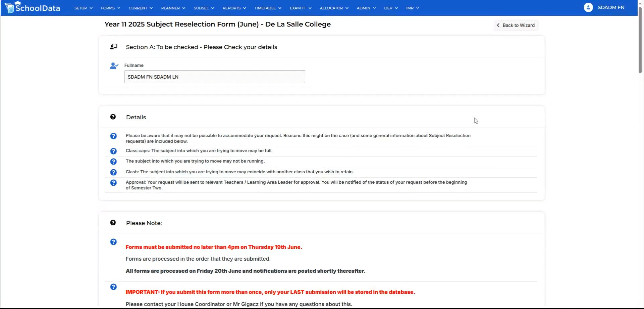This screenshot has width=644, height=309.
Task: Click the user-check icon beside Fullname
Action: point(114,66)
